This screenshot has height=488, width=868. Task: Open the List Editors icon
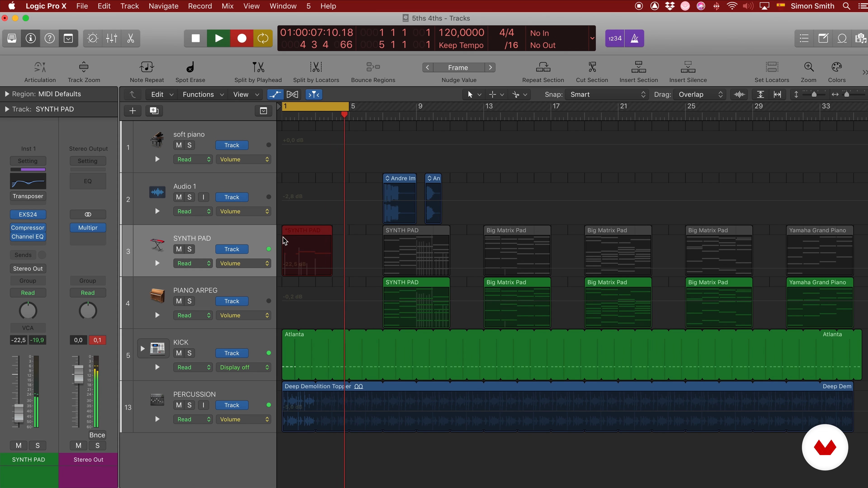pos(804,38)
